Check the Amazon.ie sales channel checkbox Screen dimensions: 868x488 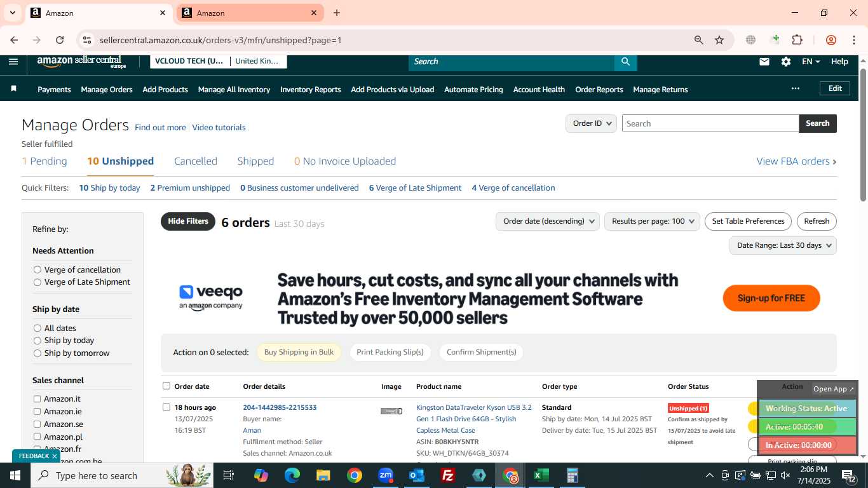[37, 412]
